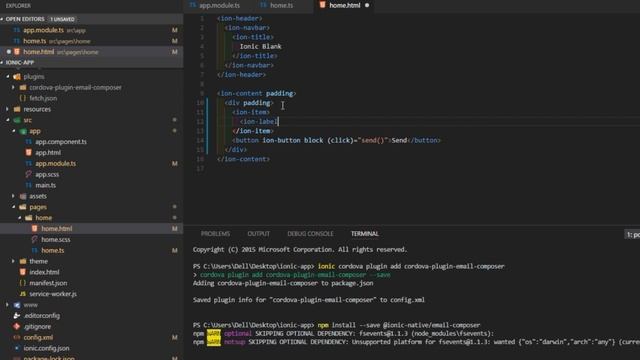640x360 pixels.
Task: Expand the resources folder arrow
Action: [x=8, y=109]
